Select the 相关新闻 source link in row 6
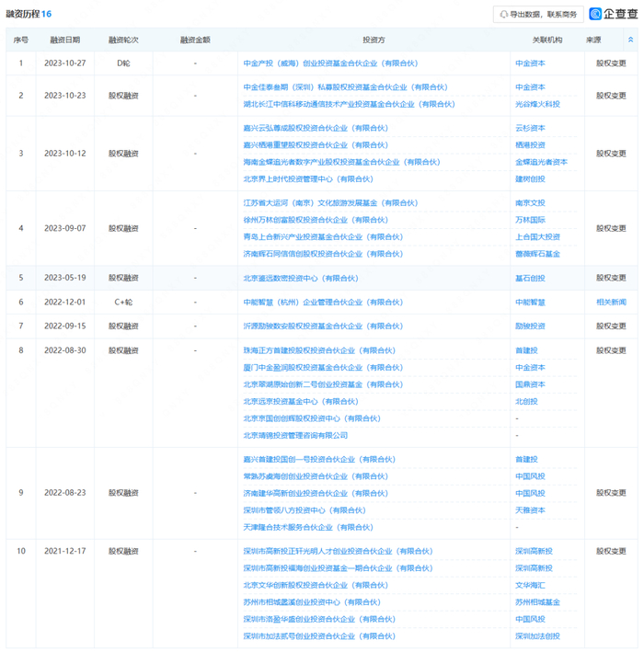This screenshot has width=644, height=652. coord(611,302)
